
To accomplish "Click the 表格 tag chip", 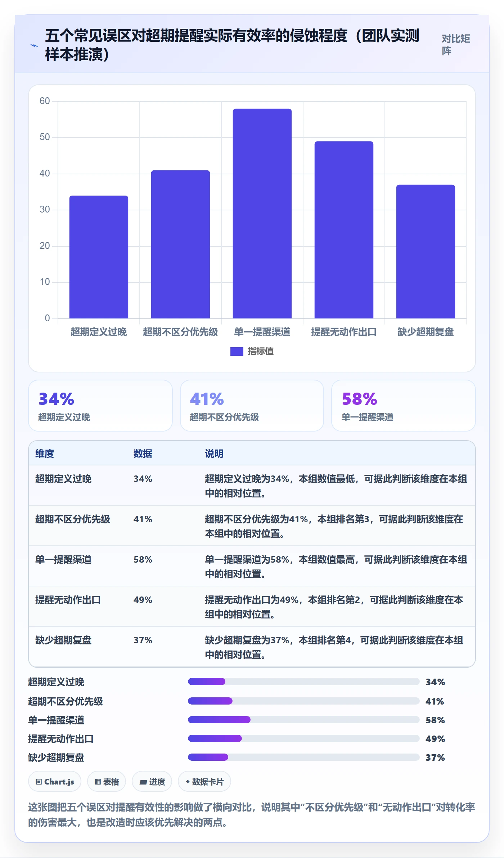I will pyautogui.click(x=107, y=782).
